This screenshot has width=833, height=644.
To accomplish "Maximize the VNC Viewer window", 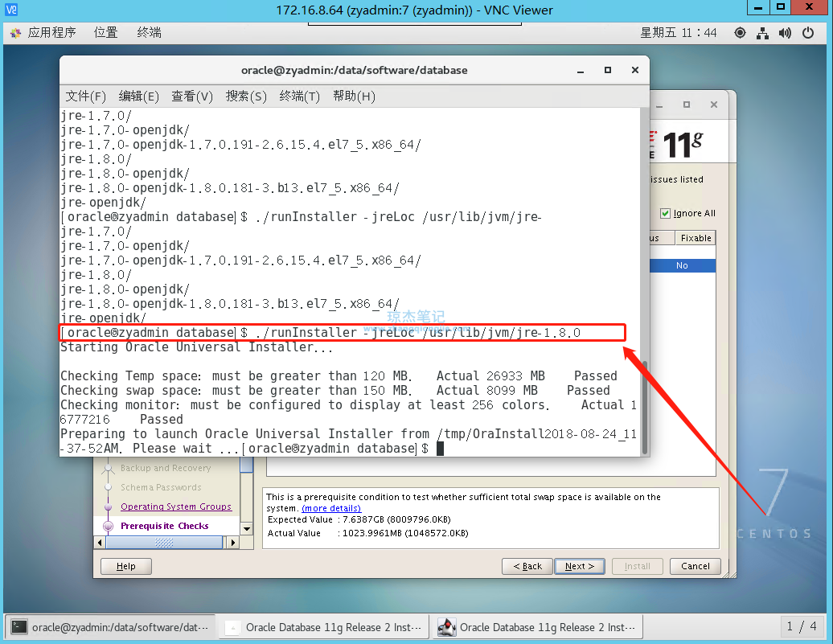I will [x=781, y=7].
